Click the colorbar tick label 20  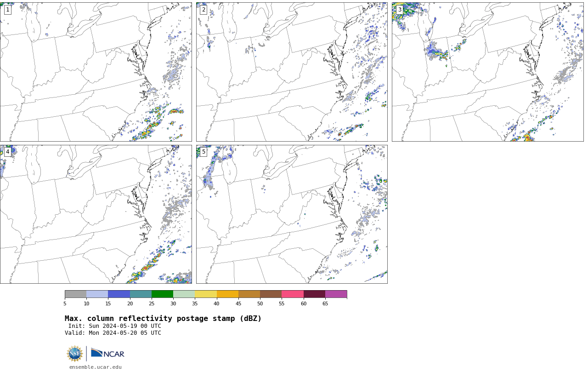(130, 303)
